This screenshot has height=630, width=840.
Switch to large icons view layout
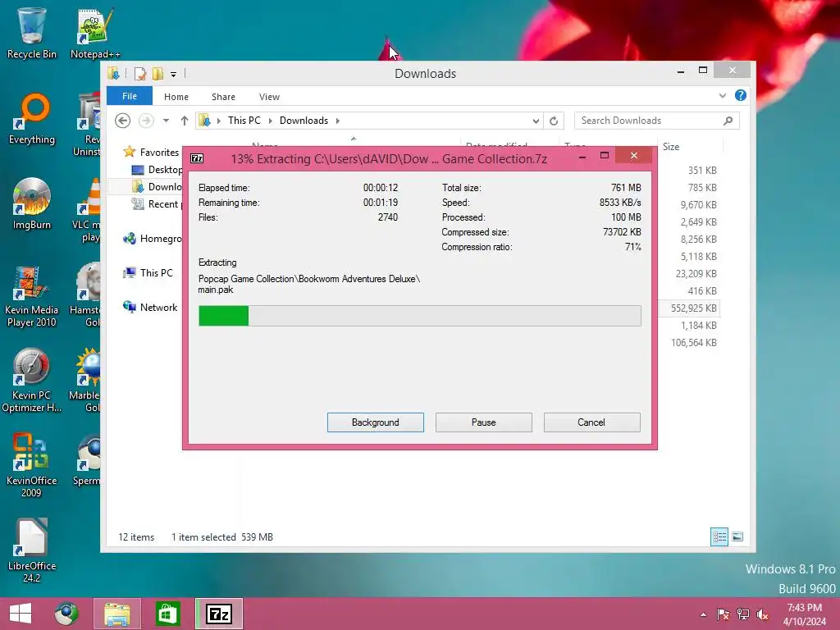coord(737,536)
